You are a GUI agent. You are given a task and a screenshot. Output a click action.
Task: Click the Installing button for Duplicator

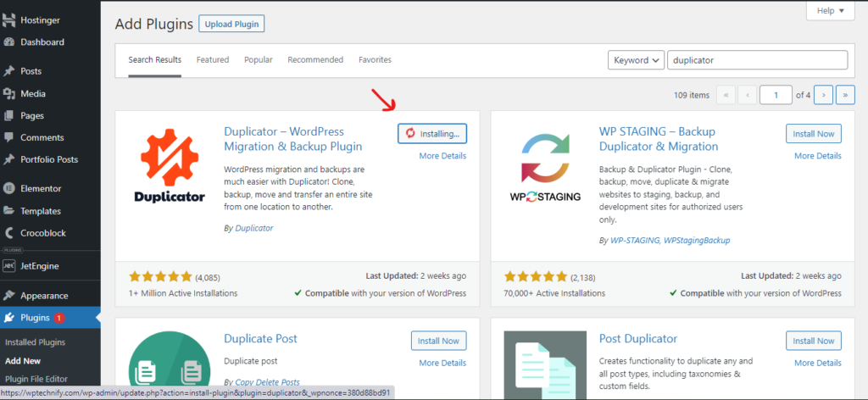pos(431,133)
